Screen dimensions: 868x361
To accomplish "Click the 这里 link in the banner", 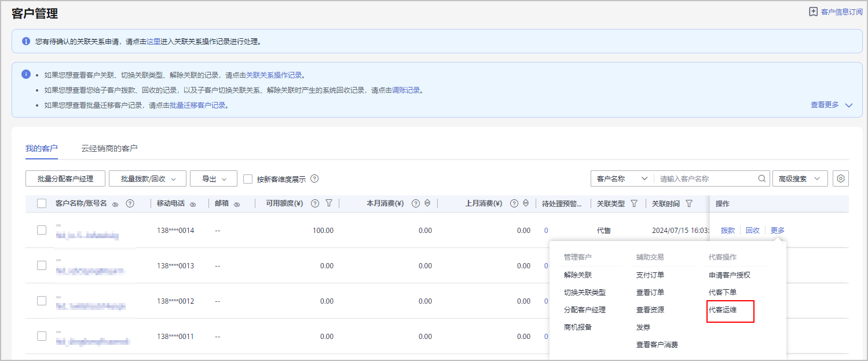I will tap(153, 42).
